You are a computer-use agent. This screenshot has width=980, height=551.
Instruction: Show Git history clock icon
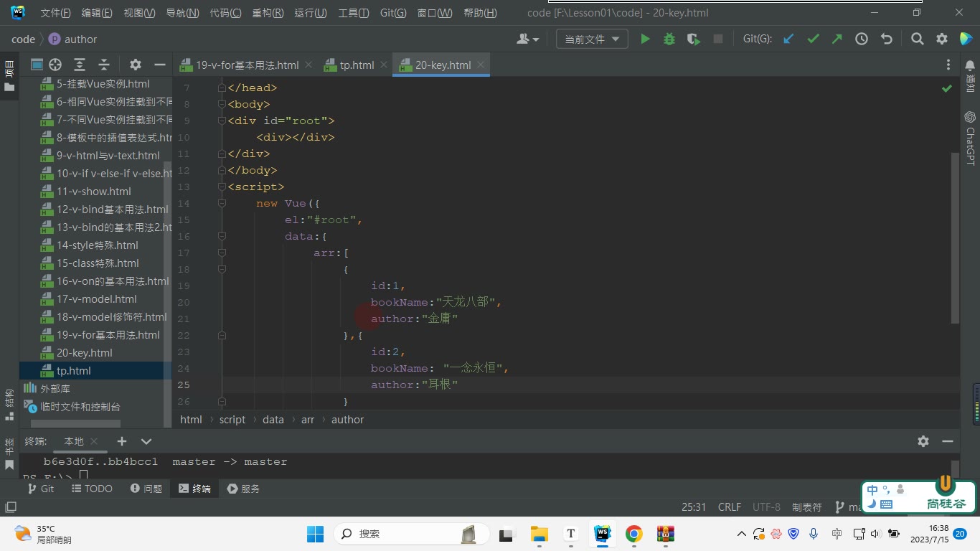(862, 39)
